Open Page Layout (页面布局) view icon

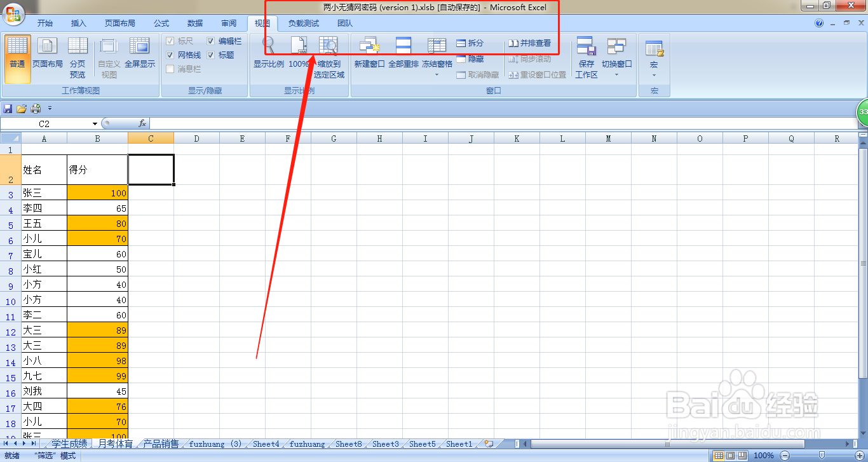pyautogui.click(x=47, y=46)
